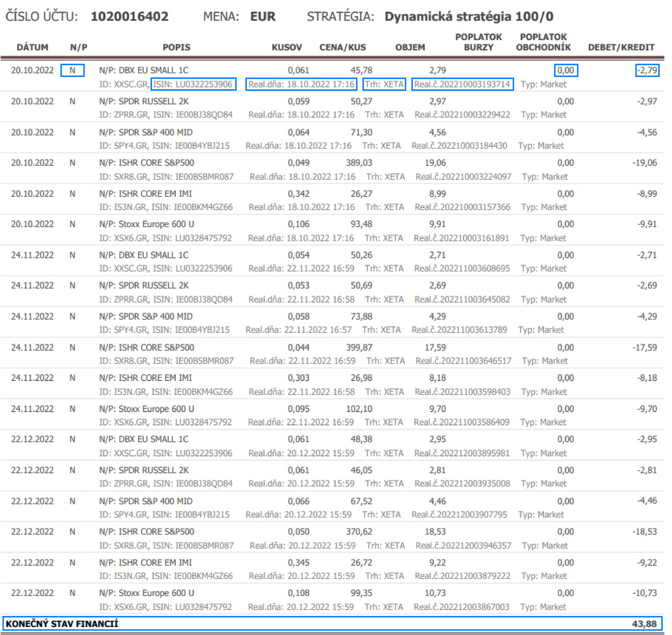Click Real.č.202210003193714 transaction number
This screenshot has width=672, height=635.
click(462, 84)
